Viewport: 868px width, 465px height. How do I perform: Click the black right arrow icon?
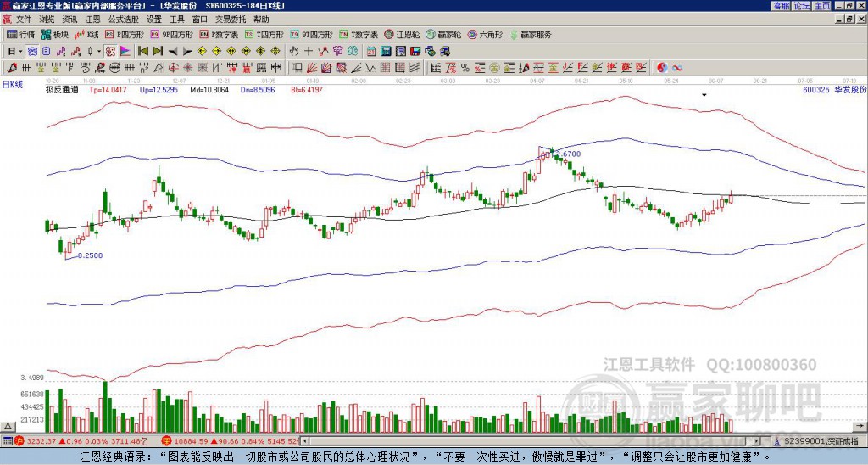(x=187, y=52)
